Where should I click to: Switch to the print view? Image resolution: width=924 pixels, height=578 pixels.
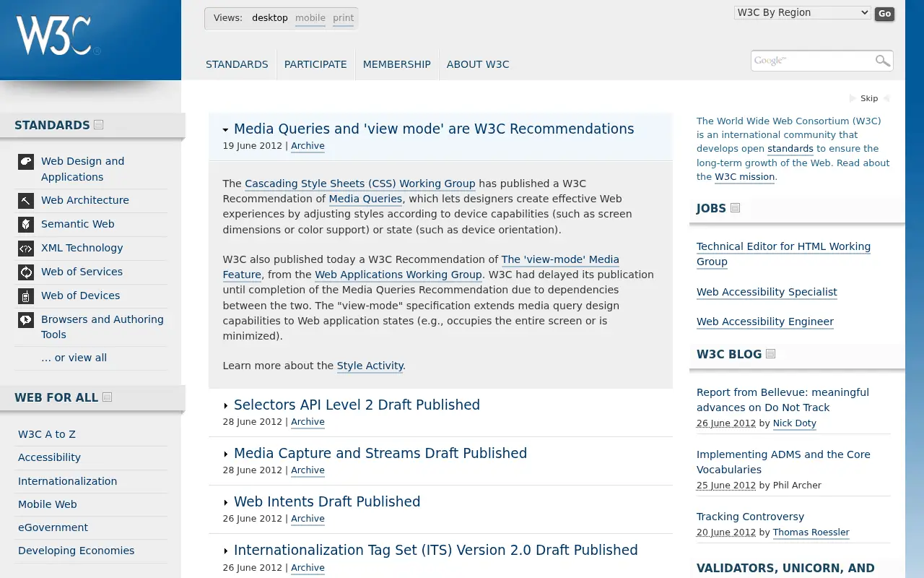click(344, 18)
